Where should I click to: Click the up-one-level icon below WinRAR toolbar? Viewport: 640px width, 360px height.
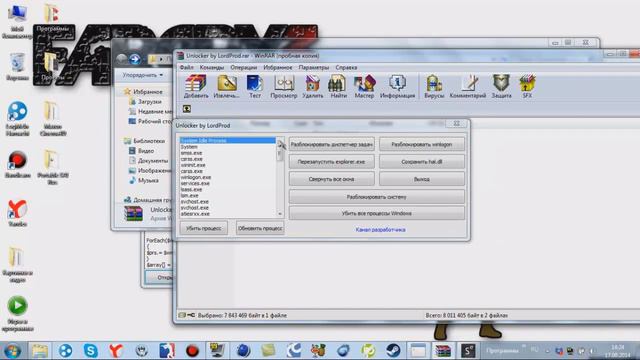(x=187, y=109)
